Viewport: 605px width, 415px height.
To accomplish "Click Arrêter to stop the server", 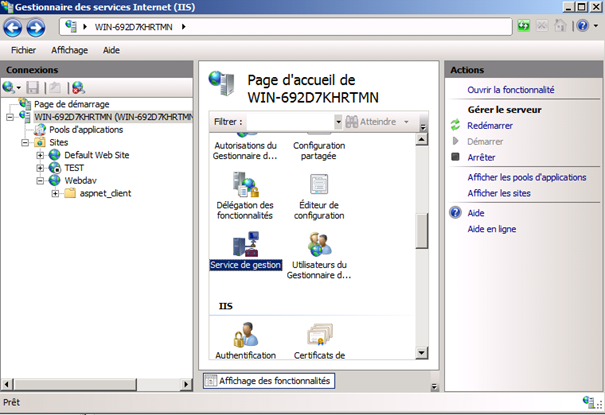I will (481, 157).
